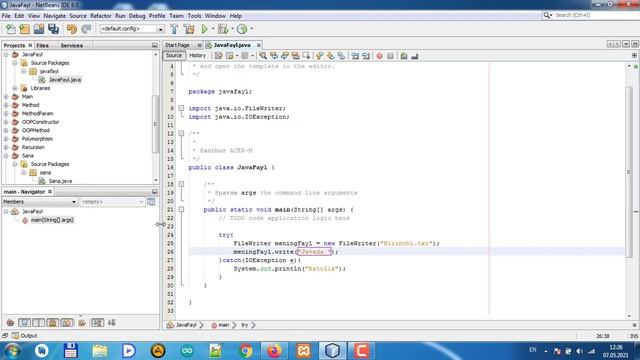Image resolution: width=640 pixels, height=360 pixels.
Task: Toggle Show Inherited Members in Navigator
Action: [10, 323]
